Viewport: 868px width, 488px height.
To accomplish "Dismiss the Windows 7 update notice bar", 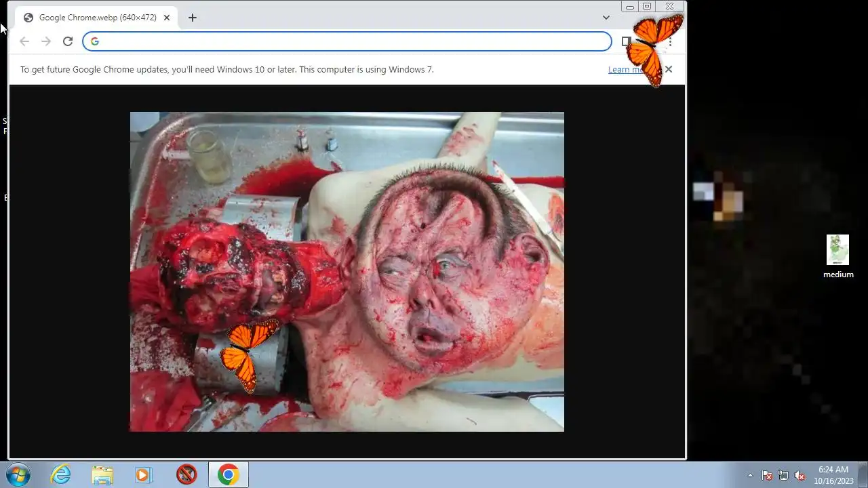I will tap(669, 69).
